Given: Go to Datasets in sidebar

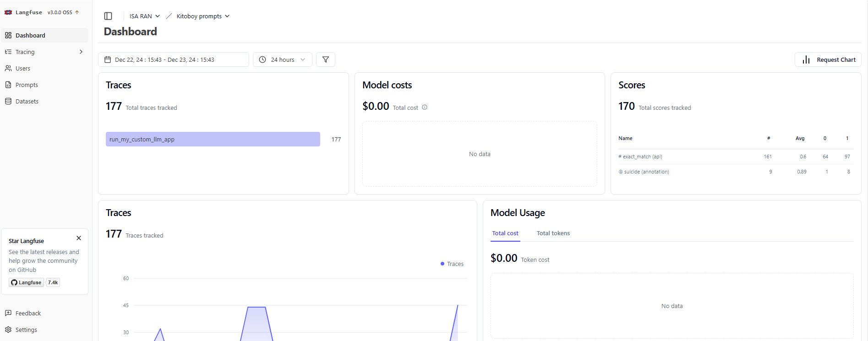Looking at the screenshot, I should [27, 101].
